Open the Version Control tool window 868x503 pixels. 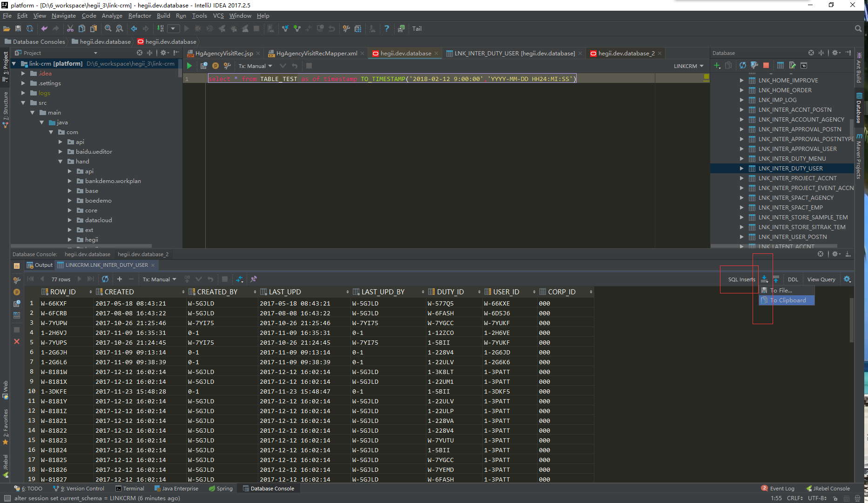point(78,489)
